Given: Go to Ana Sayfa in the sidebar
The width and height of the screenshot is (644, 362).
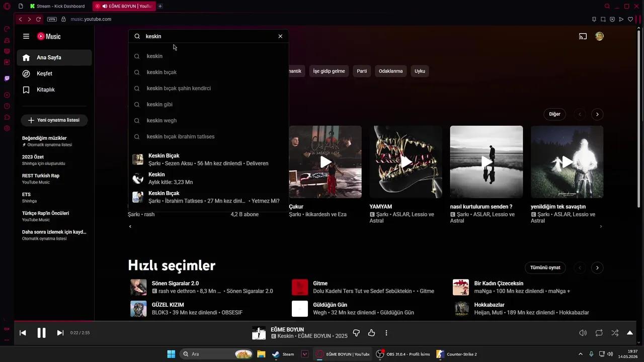Looking at the screenshot, I should tap(54, 57).
